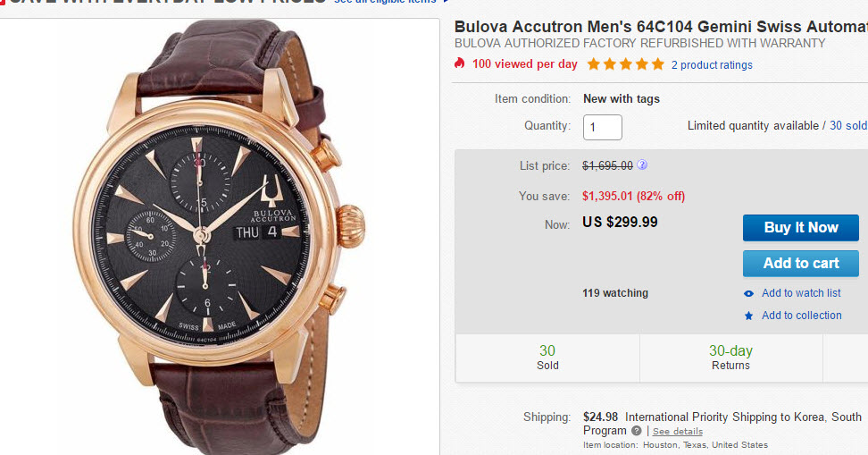The width and height of the screenshot is (868, 455).
Task: Follow the See all eligible items link
Action: (x=384, y=3)
